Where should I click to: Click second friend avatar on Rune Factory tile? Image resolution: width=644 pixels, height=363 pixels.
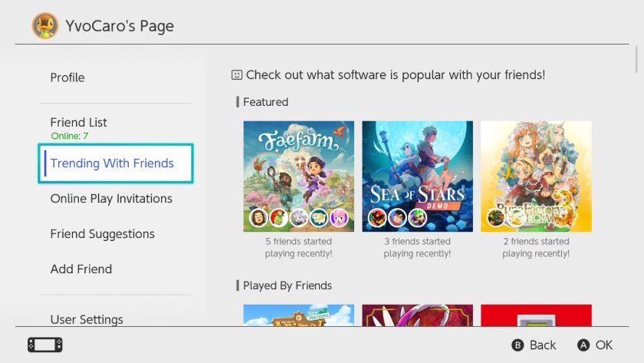tap(516, 218)
